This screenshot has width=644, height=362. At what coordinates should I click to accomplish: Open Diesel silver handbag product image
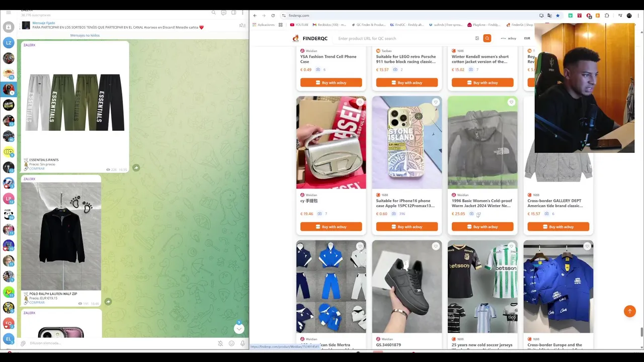(331, 142)
